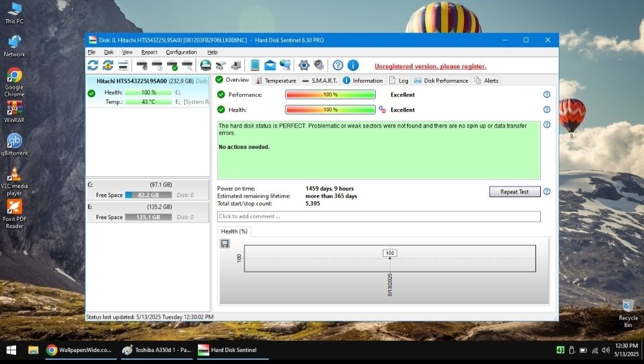
Task: Open settings with the gear toolbar icon
Action: click(x=304, y=66)
